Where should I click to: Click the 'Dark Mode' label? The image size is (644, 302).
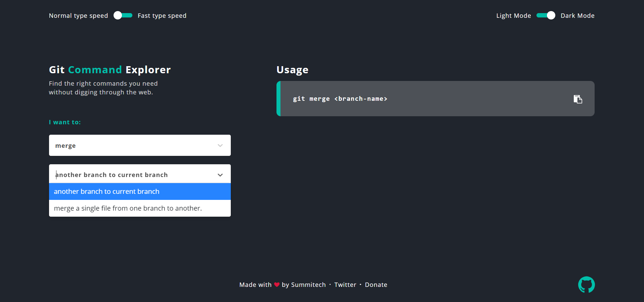coord(577,16)
